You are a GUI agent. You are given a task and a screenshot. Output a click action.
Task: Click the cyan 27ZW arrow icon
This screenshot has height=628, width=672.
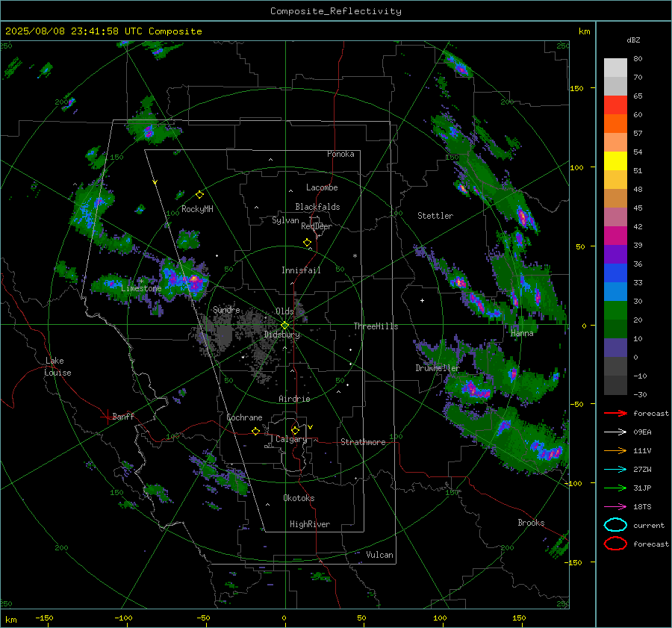tap(615, 470)
